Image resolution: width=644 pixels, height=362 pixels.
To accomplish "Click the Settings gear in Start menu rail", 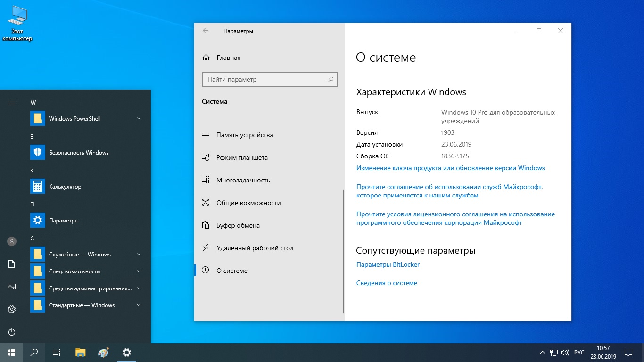I will coord(12,309).
